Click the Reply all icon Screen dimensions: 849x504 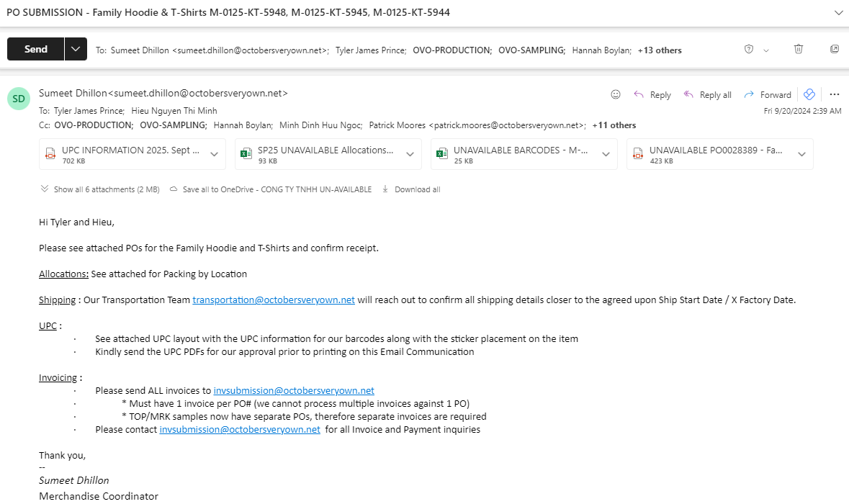point(688,94)
